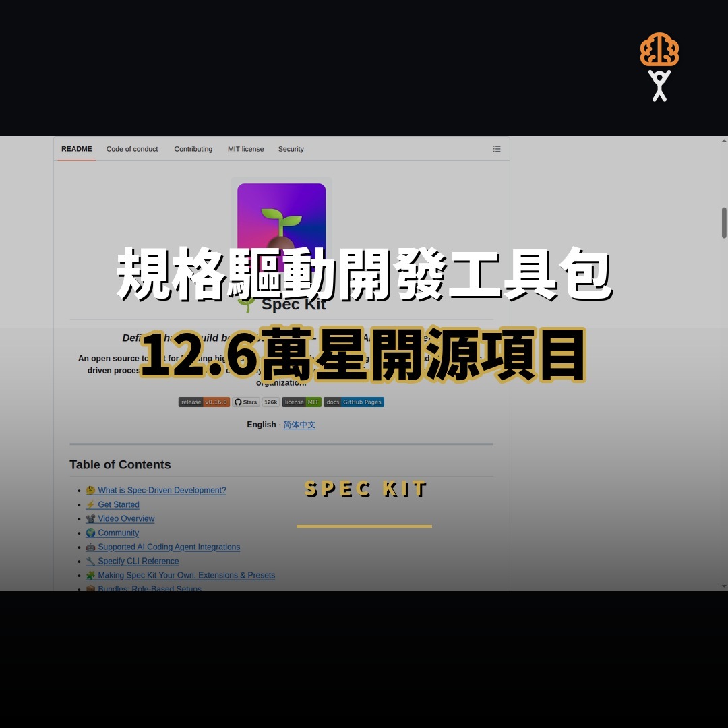Open What is Spec-Driven Development link

click(x=156, y=490)
